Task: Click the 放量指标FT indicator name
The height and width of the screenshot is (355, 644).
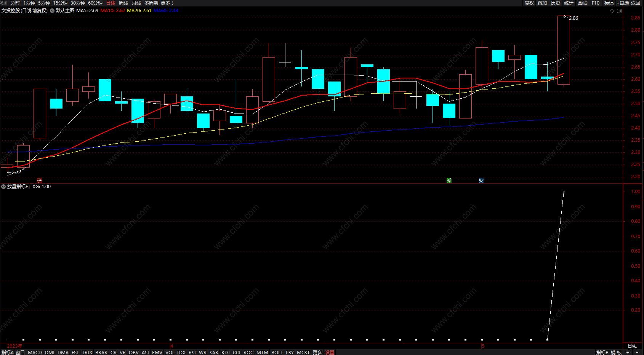Action: tap(19, 187)
